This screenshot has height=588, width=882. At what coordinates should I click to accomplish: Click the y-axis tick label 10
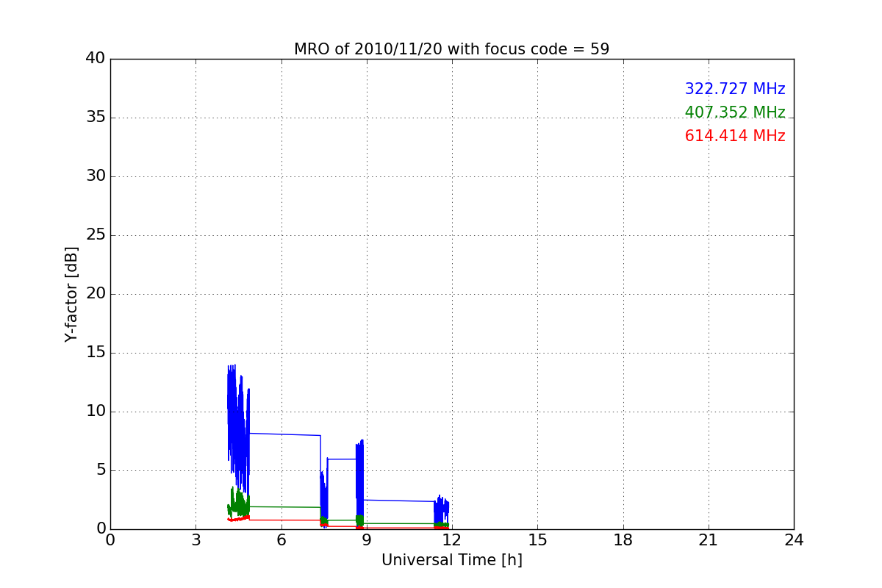tap(96, 412)
